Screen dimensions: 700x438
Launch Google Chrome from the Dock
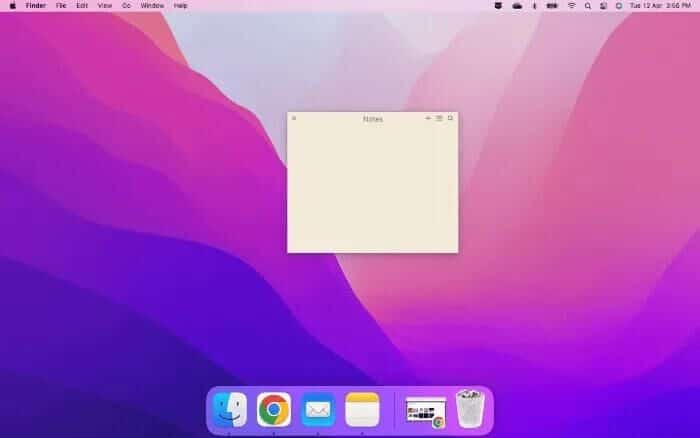coord(274,409)
